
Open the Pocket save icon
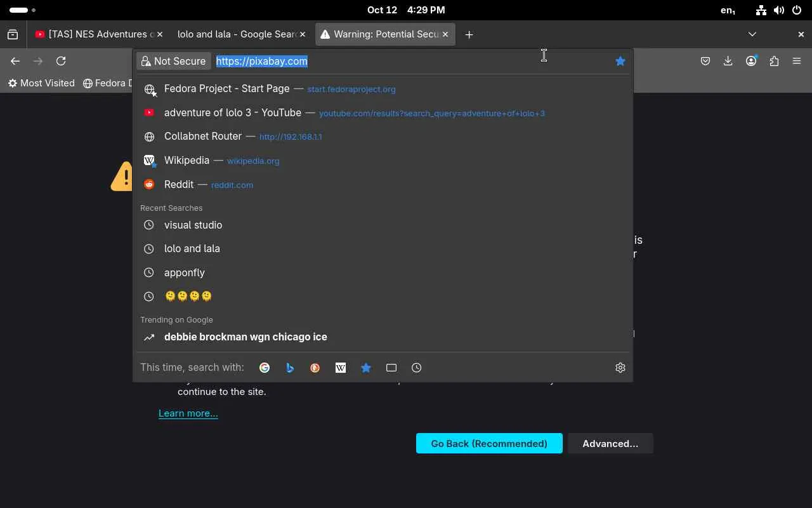click(705, 61)
